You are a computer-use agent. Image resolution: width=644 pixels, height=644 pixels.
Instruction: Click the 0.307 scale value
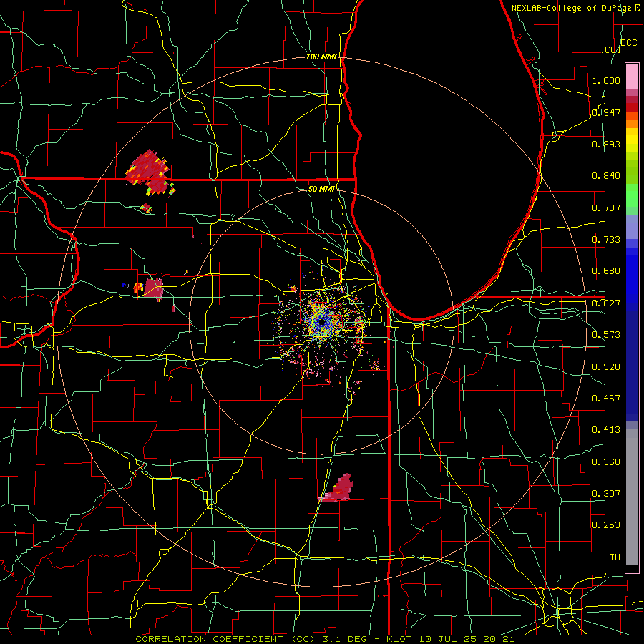(606, 494)
